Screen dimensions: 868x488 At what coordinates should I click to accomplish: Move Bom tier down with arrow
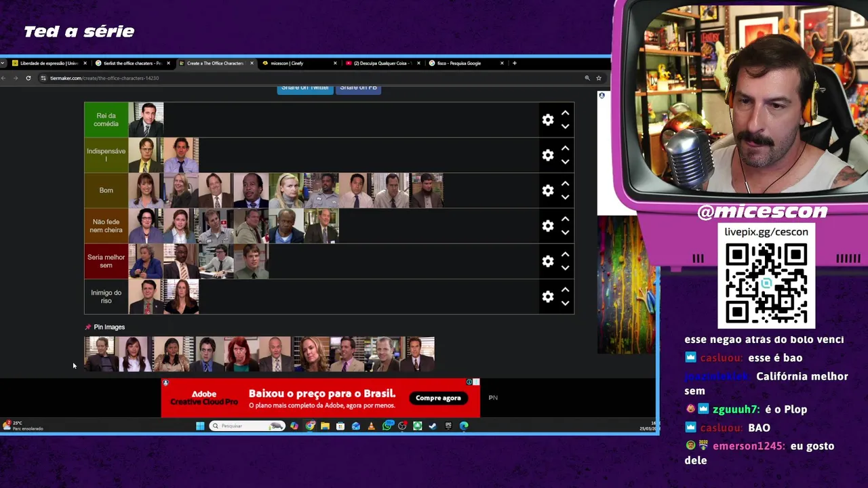click(565, 197)
